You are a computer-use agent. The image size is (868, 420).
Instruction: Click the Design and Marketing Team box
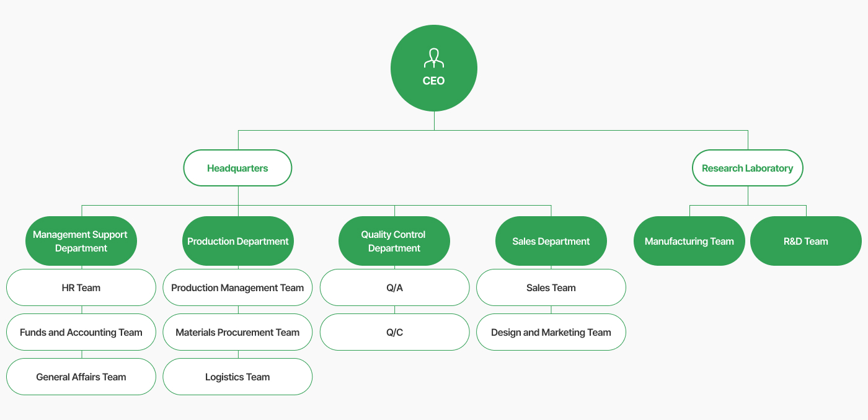click(551, 332)
